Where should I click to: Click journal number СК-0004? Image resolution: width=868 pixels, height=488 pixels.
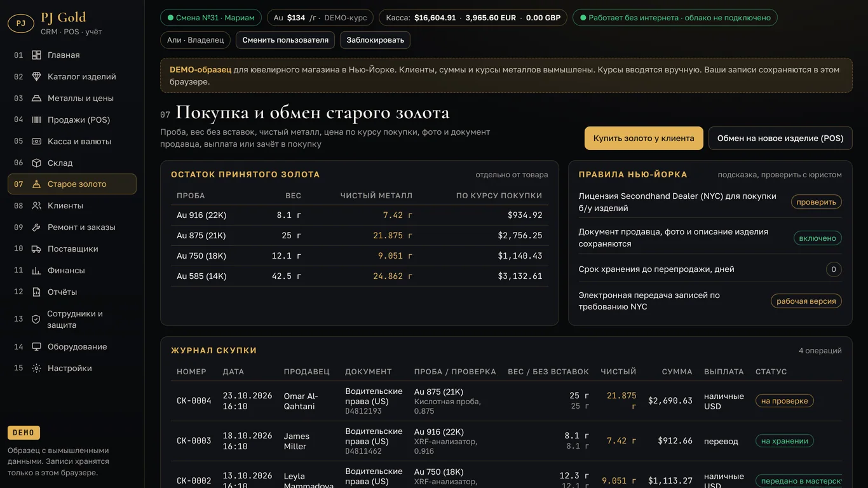(194, 401)
